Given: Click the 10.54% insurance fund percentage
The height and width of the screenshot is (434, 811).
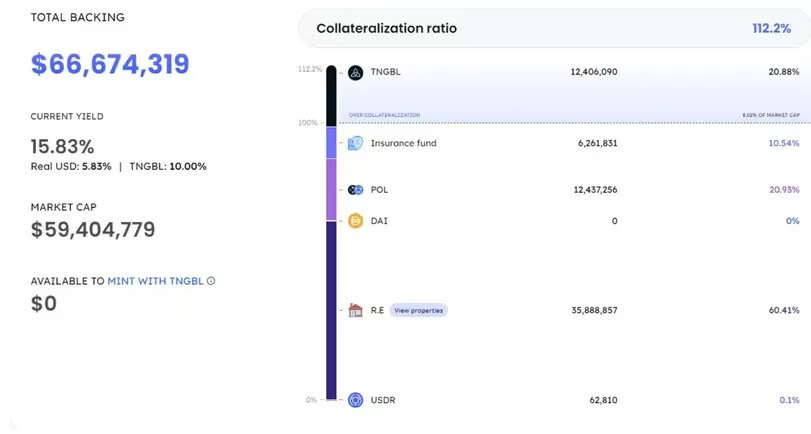Looking at the screenshot, I should (784, 143).
